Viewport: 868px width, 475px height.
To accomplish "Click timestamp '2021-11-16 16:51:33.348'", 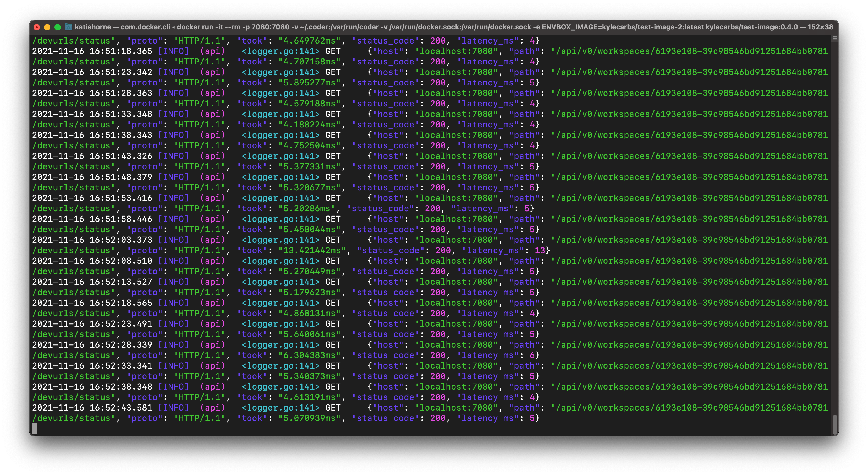I will [x=92, y=114].
